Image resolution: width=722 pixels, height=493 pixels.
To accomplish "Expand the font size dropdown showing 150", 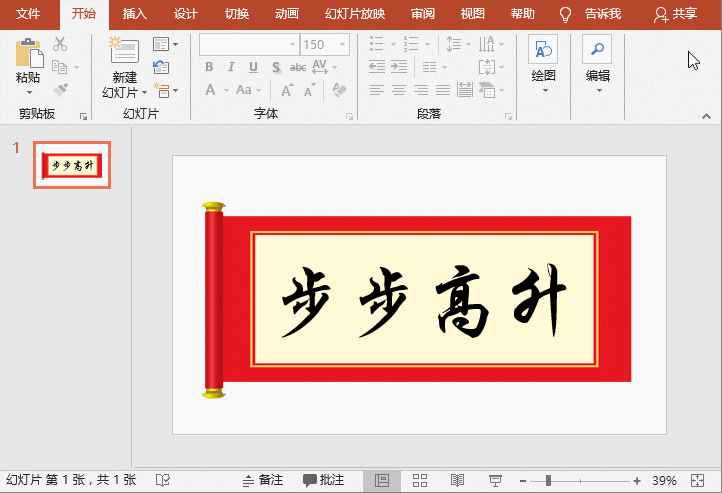I will tap(348, 45).
